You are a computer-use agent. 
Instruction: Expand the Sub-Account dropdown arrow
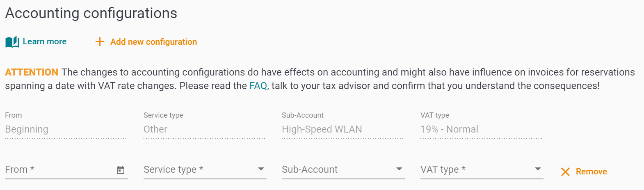pos(399,169)
